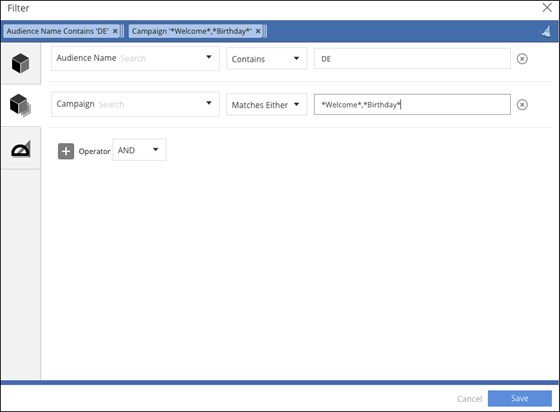
Task: Open the stacked cubes dimension tab
Action: (20, 105)
